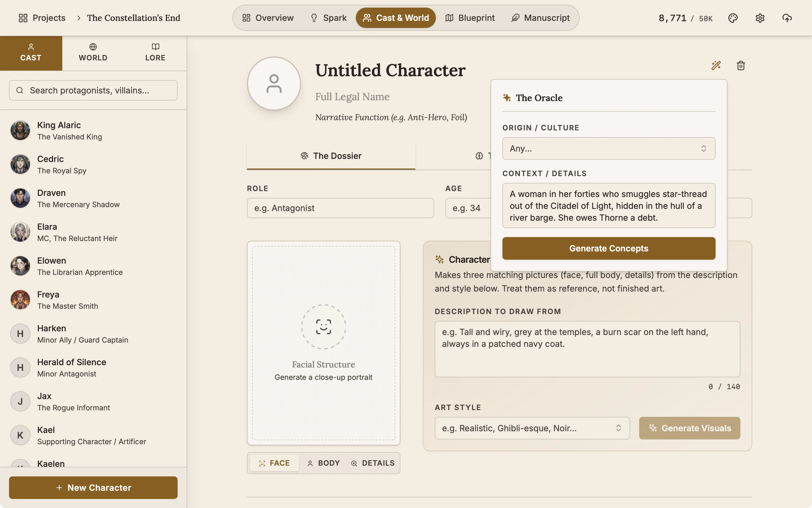Viewport: 812px width, 508px height.
Task: Click the Facial Structure face-scan icon
Action: pyautogui.click(x=323, y=327)
